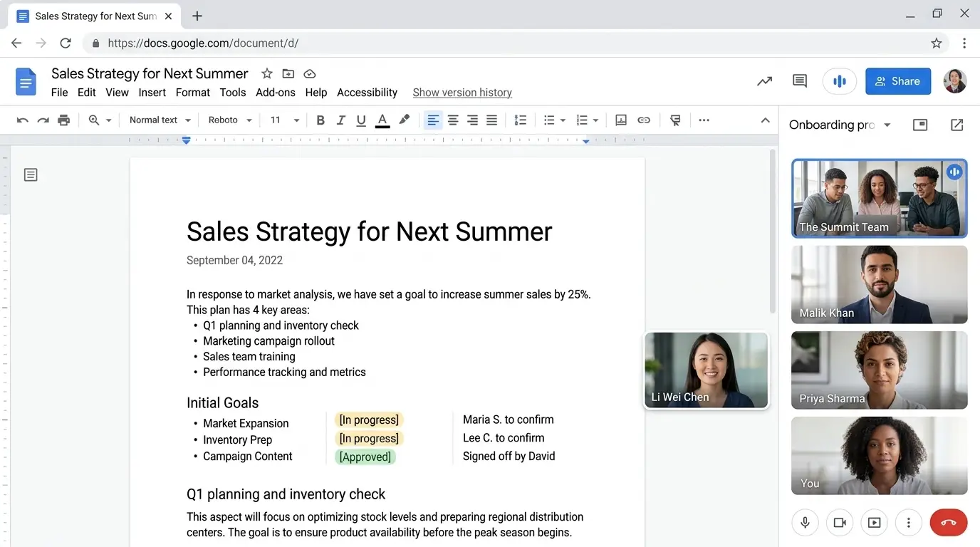Viewport: 980px width, 547px height.
Task: Expand the Onboarding meeting title dropdown
Action: (887, 125)
